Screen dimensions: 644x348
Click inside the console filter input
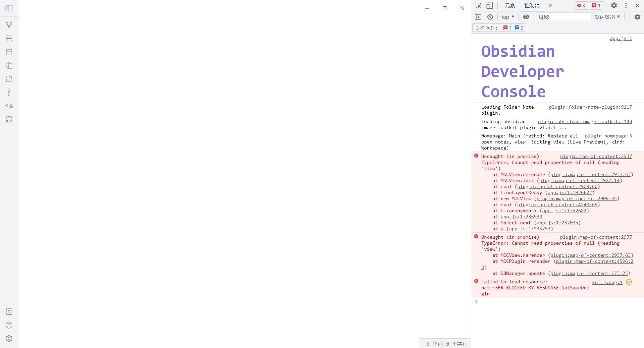[x=563, y=17]
